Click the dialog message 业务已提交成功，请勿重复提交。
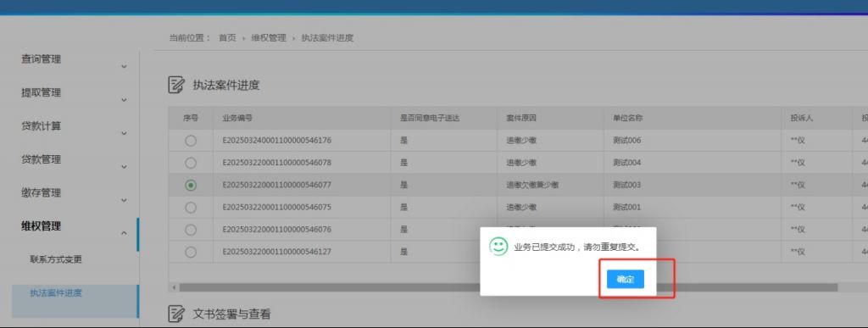 (577, 247)
